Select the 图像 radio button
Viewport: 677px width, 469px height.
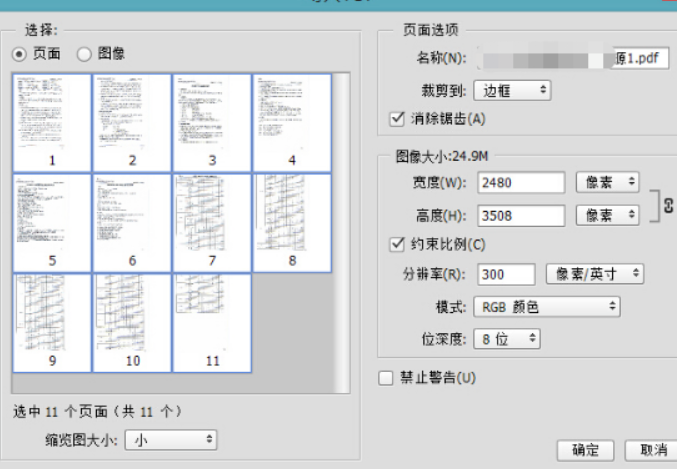[84, 54]
